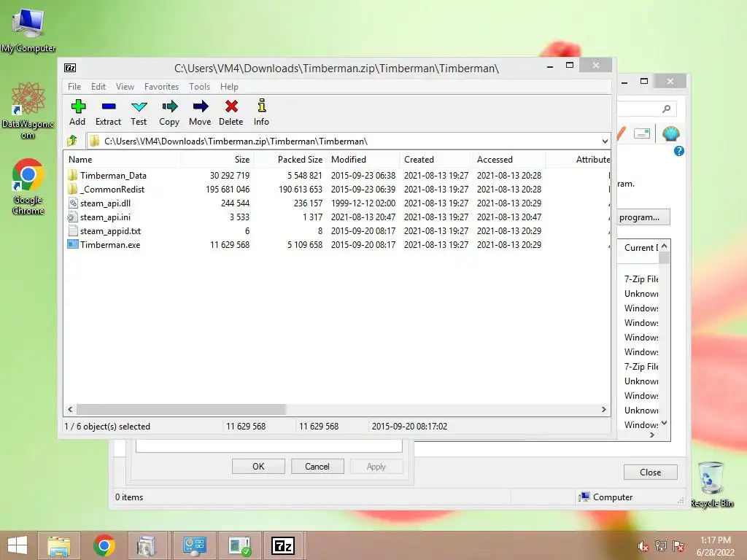Image resolution: width=747 pixels, height=560 pixels.
Task: Switch to 7-Zip taskbar icon
Action: point(283,545)
